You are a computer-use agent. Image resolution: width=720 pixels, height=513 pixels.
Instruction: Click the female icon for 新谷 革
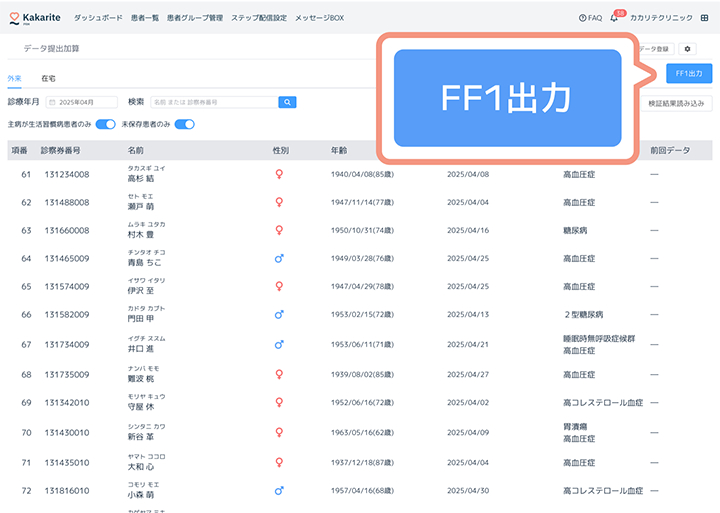pos(279,432)
